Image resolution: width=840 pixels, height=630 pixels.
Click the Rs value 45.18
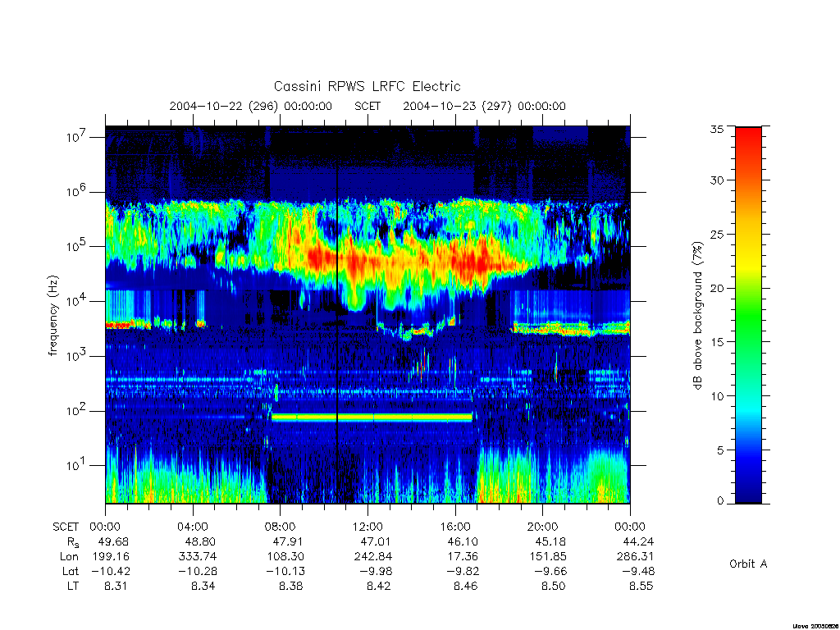(550, 541)
